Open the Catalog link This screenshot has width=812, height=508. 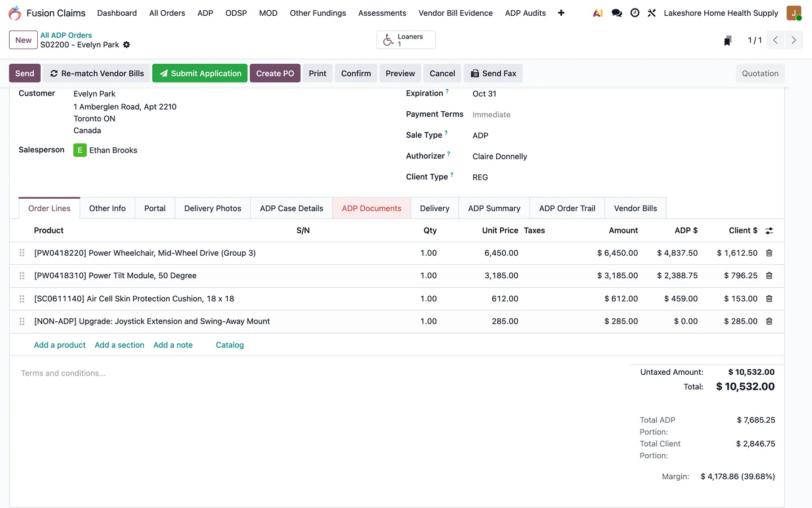click(x=230, y=345)
